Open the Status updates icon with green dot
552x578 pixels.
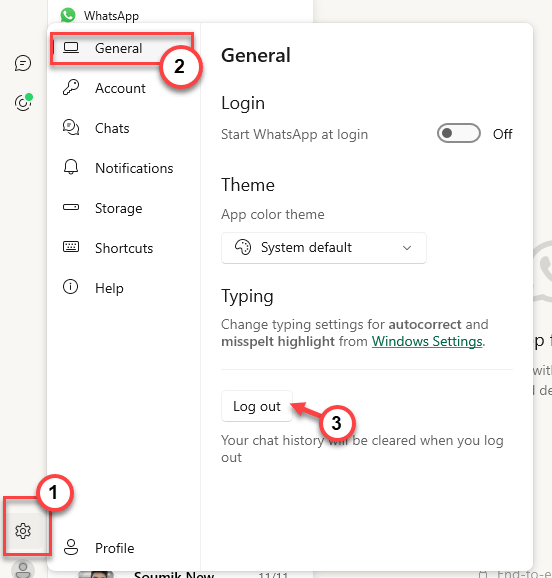24,102
